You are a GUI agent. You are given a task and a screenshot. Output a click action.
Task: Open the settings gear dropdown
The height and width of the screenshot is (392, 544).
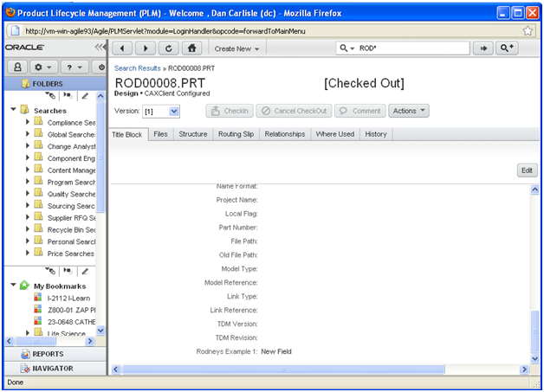pos(42,67)
